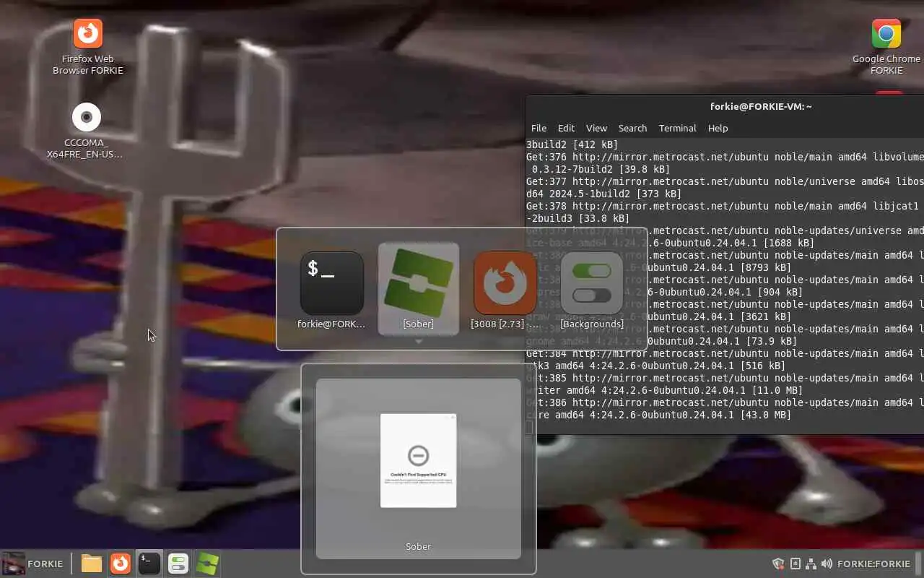
Task: Select the Sober app in the switcher
Action: [x=419, y=289]
